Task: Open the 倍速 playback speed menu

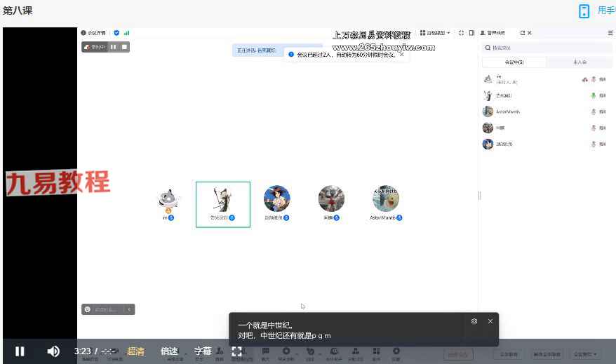Action: (169, 351)
